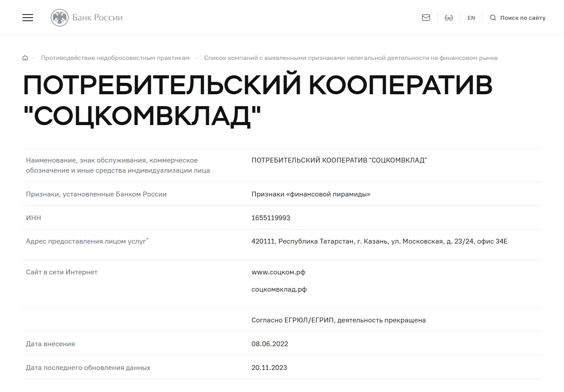
Task: Click the last update date 20.11.2023
Action: tap(269, 367)
